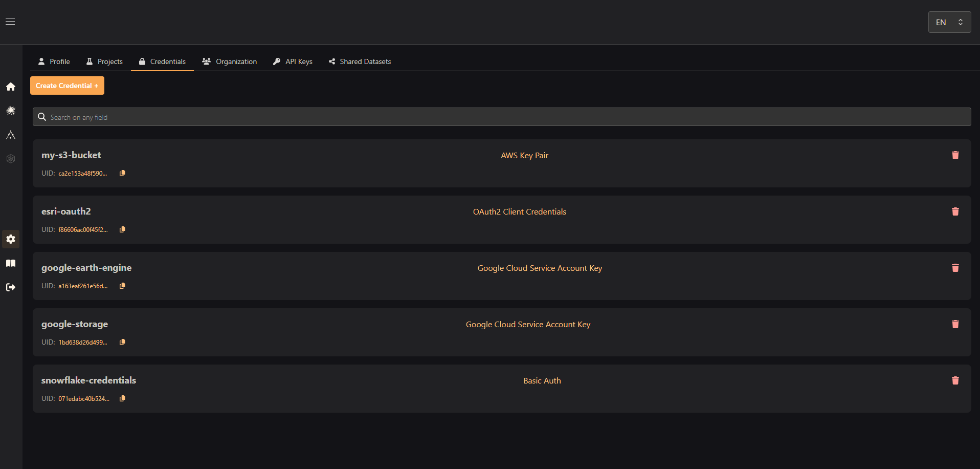The height and width of the screenshot is (469, 980).
Task: Go to Home via sidebar house icon
Action: tap(11, 87)
